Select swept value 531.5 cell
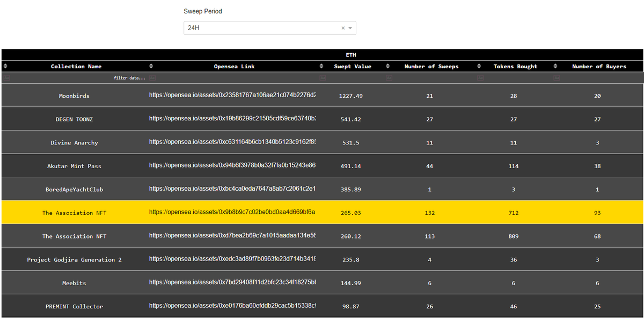 click(x=350, y=142)
